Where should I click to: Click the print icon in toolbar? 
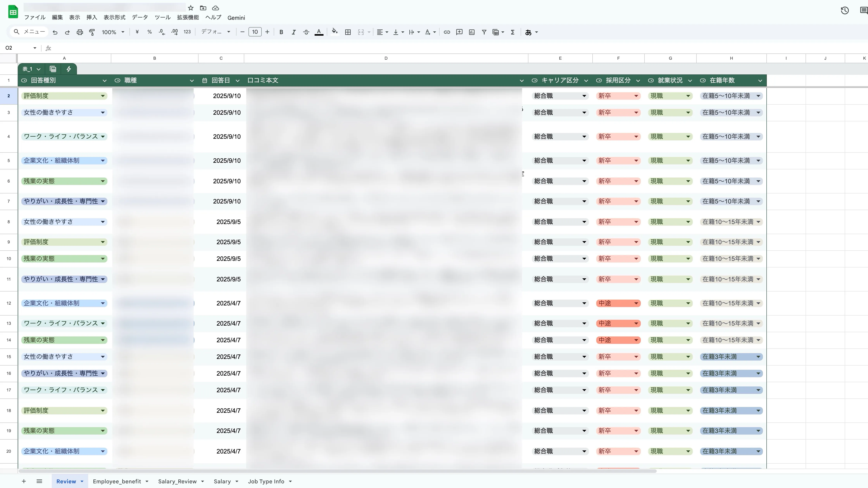[79, 32]
